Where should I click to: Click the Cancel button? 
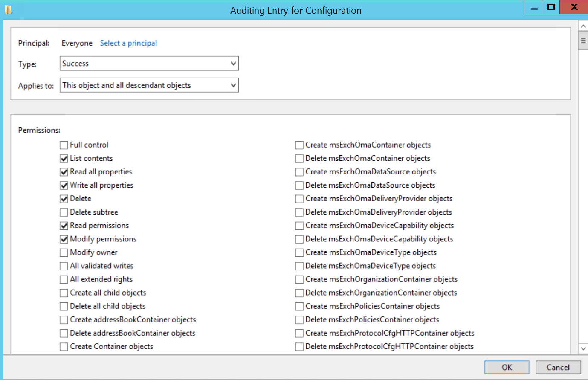click(x=559, y=367)
